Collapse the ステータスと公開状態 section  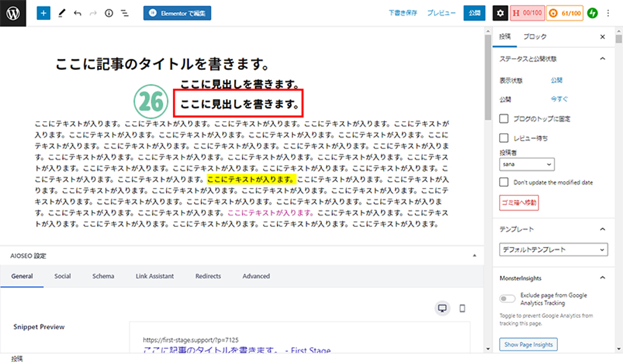pyautogui.click(x=603, y=59)
